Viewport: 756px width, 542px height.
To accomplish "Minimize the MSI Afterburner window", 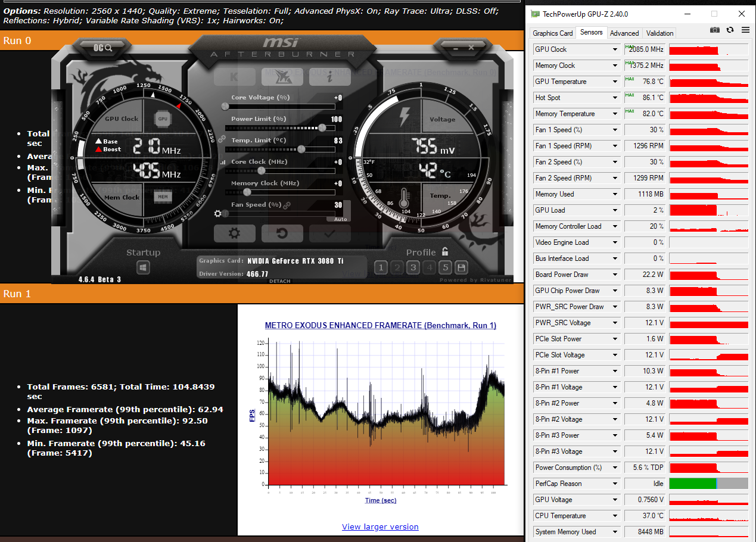I will click(455, 48).
